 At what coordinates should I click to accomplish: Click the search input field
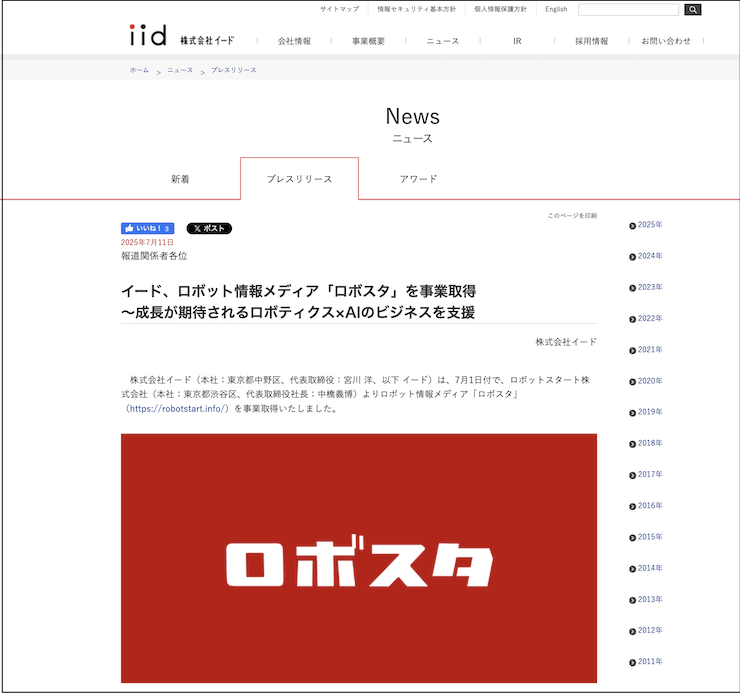[628, 9]
